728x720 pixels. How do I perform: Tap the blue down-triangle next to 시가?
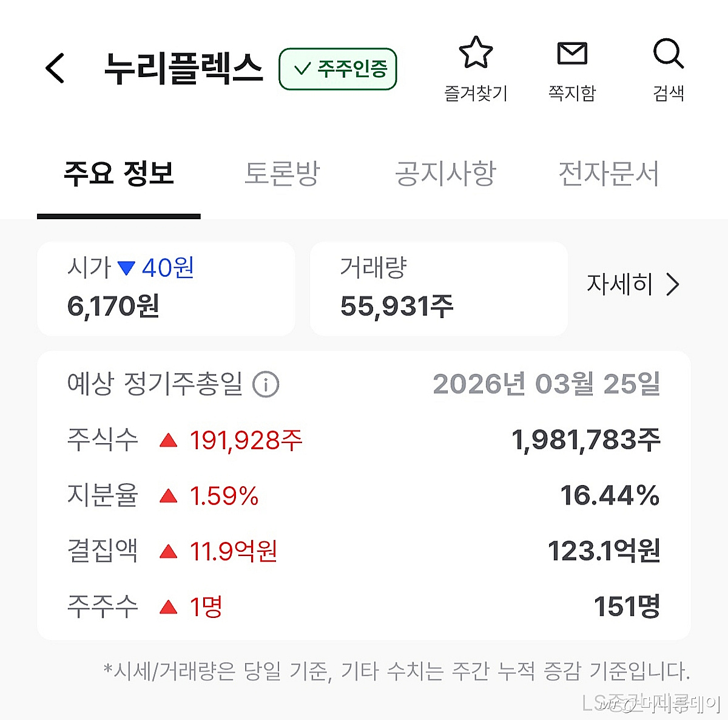[x=126, y=267]
